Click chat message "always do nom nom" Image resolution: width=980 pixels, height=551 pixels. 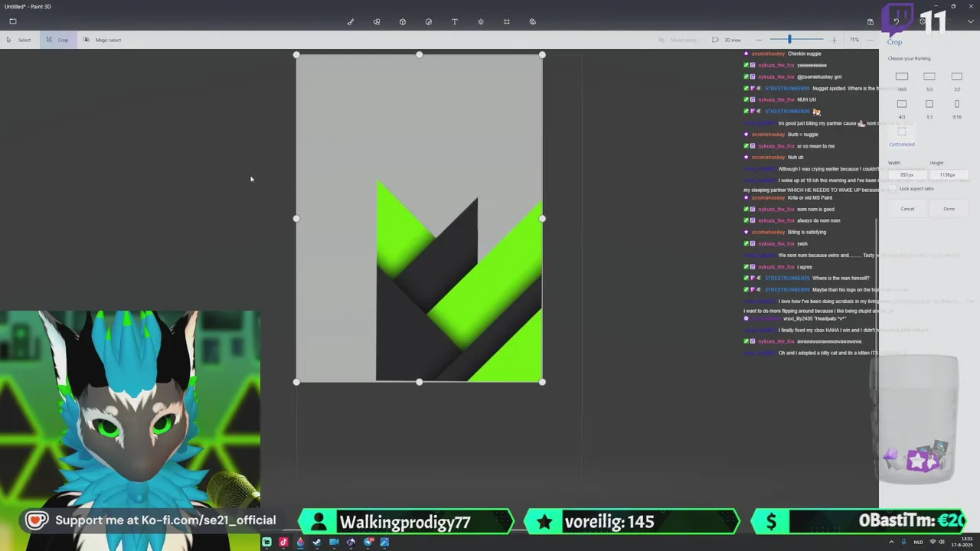coord(818,220)
